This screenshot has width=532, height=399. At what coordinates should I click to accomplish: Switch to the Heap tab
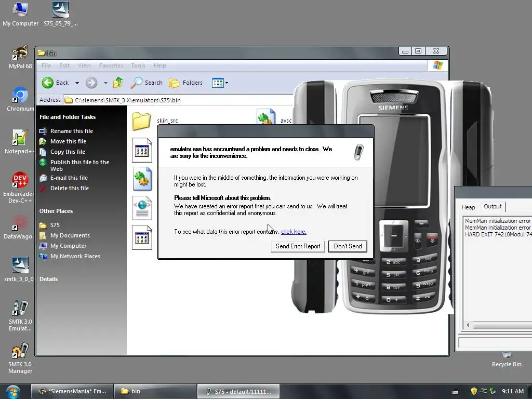point(468,207)
